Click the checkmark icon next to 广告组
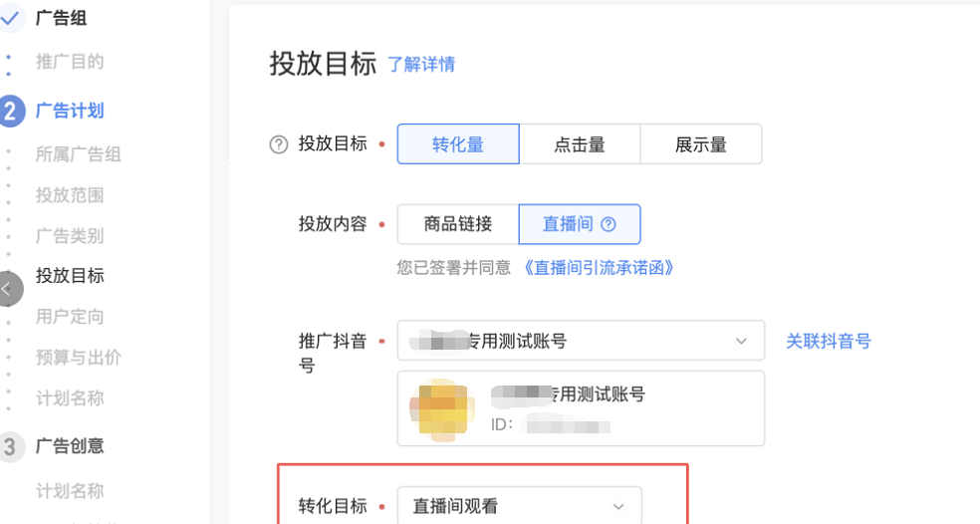 [x=10, y=18]
